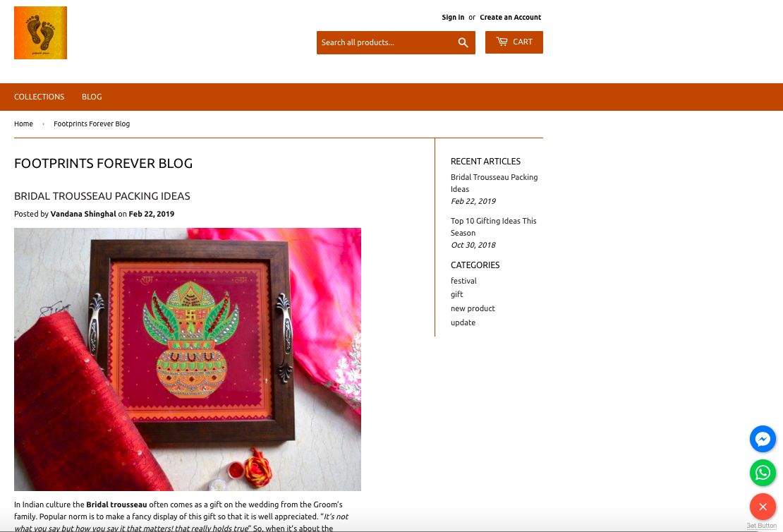Select the gift category
This screenshot has height=532, width=783.
[x=457, y=295]
